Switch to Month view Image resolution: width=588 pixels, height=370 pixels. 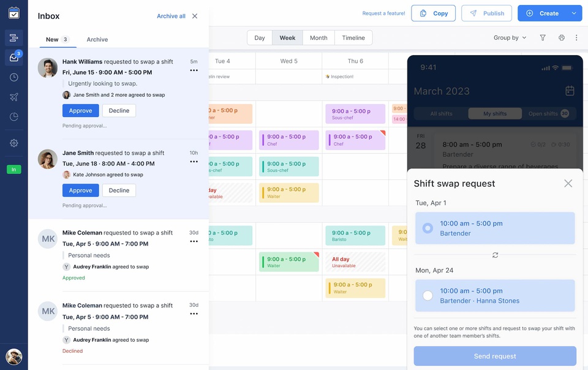(318, 38)
